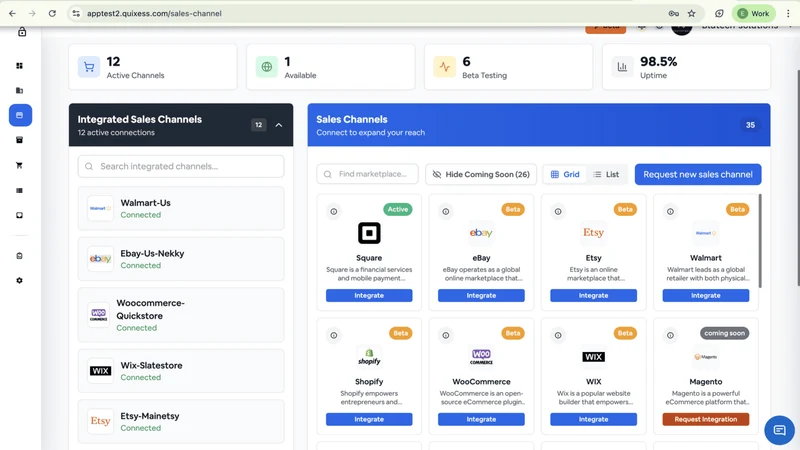Click the 6 Beta Testing stat card
Screen dimensions: 800x450
coord(508,67)
